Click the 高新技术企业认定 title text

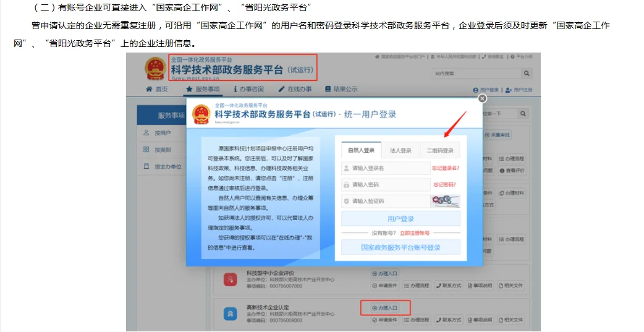click(268, 307)
